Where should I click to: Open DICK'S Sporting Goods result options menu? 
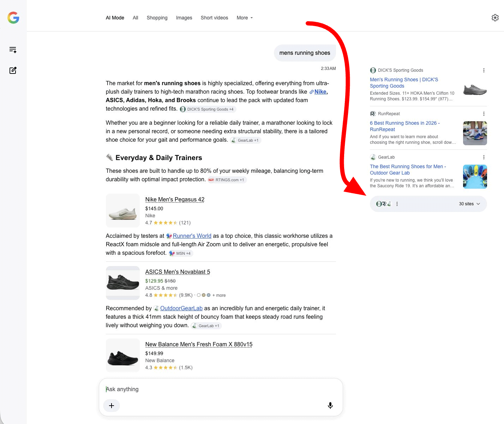tap(484, 70)
